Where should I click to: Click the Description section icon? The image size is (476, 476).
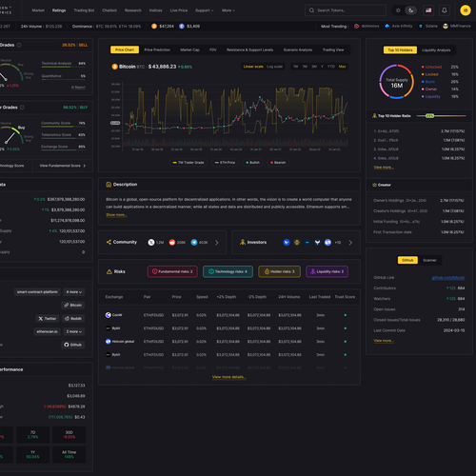(109, 185)
